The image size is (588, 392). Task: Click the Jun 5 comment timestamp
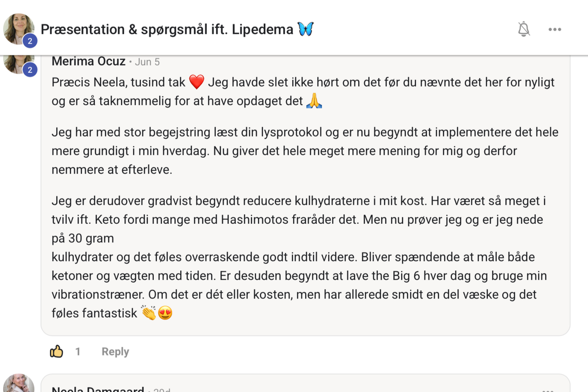tap(147, 62)
